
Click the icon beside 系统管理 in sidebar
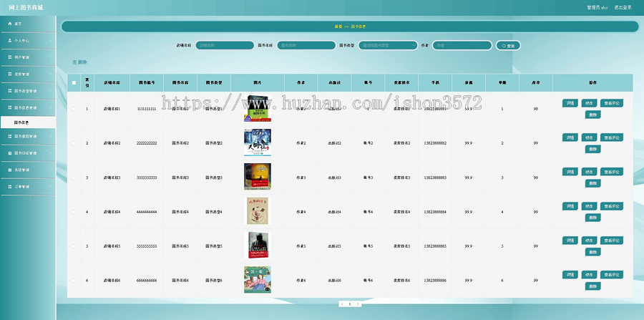pos(10,170)
